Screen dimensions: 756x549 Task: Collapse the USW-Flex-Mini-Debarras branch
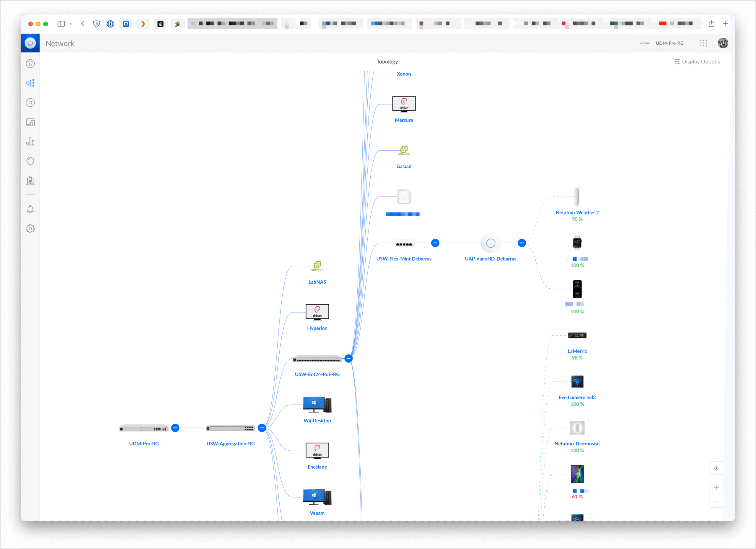435,243
